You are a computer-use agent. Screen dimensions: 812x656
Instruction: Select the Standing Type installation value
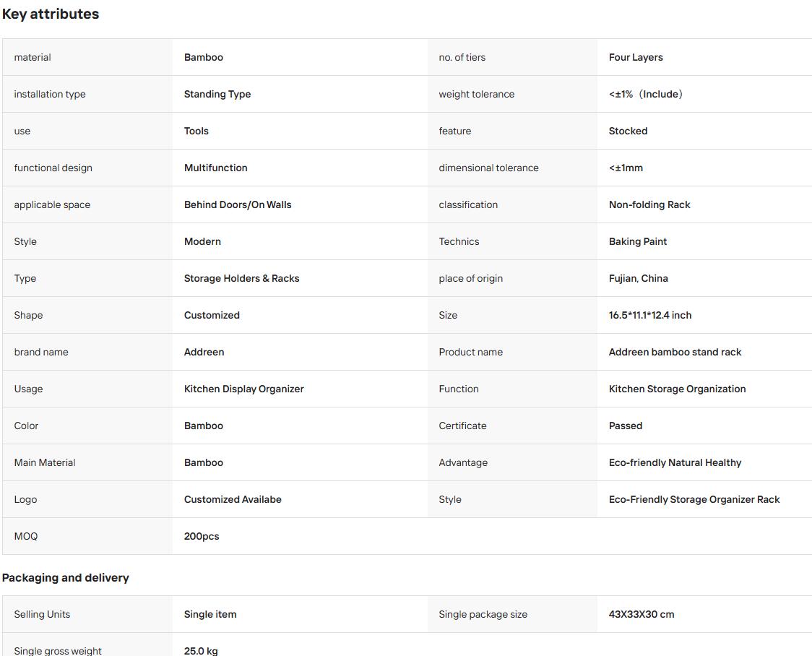pos(217,94)
